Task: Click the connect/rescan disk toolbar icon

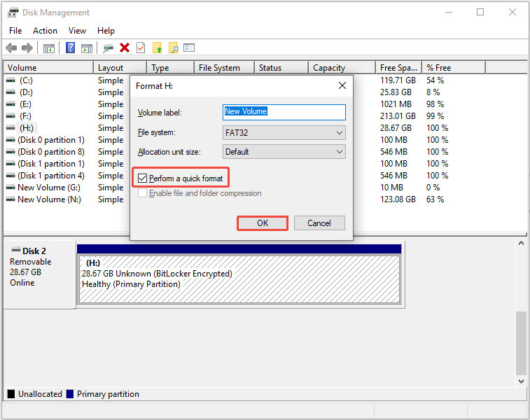Action: coord(108,48)
